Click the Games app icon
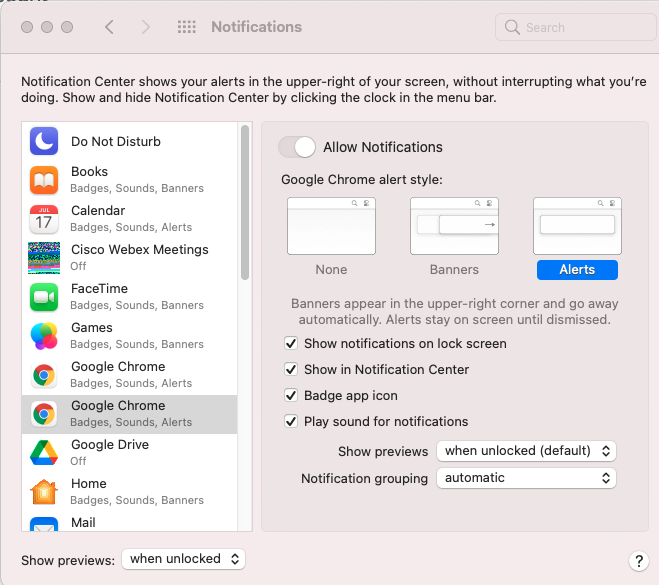This screenshot has width=659, height=585. tap(44, 336)
